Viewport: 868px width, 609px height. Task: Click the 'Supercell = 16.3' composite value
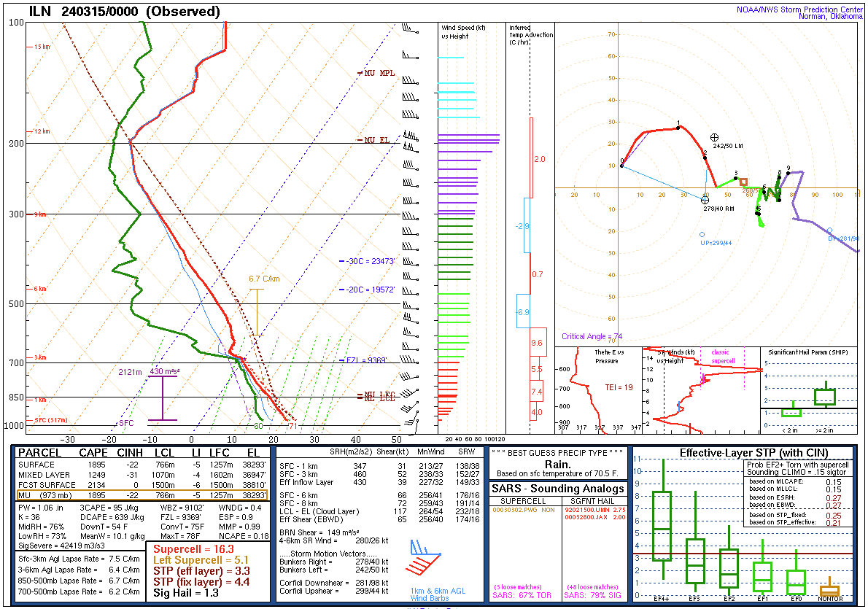(194, 549)
